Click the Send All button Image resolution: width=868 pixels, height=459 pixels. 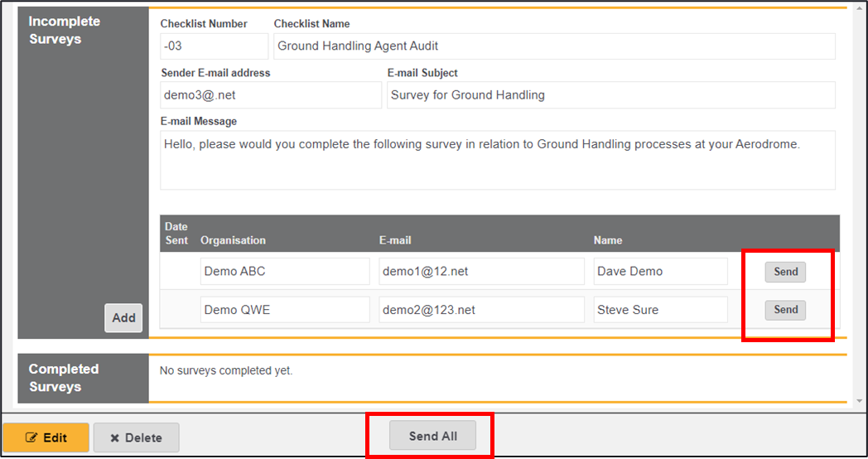pyautogui.click(x=432, y=436)
